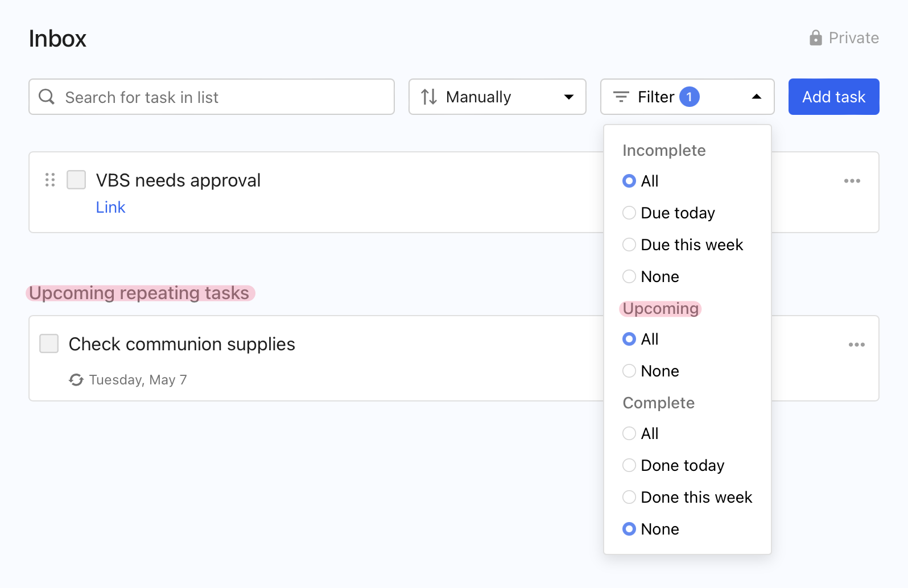Open the Link under VBS needs approval
The width and height of the screenshot is (908, 588).
pyautogui.click(x=110, y=208)
